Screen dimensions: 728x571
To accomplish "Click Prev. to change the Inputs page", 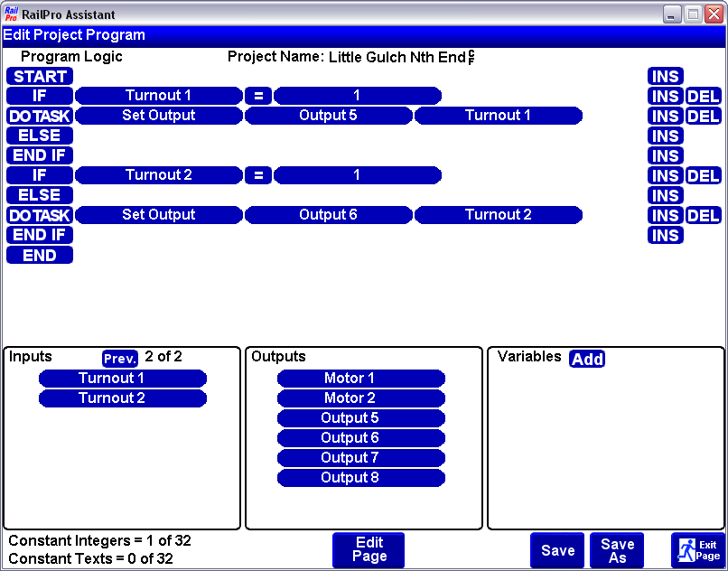I will 118,359.
